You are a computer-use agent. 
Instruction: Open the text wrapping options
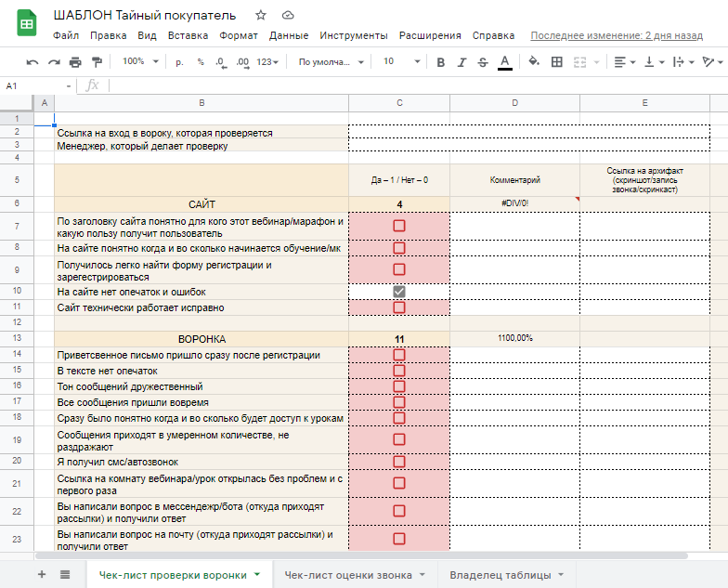(683, 61)
